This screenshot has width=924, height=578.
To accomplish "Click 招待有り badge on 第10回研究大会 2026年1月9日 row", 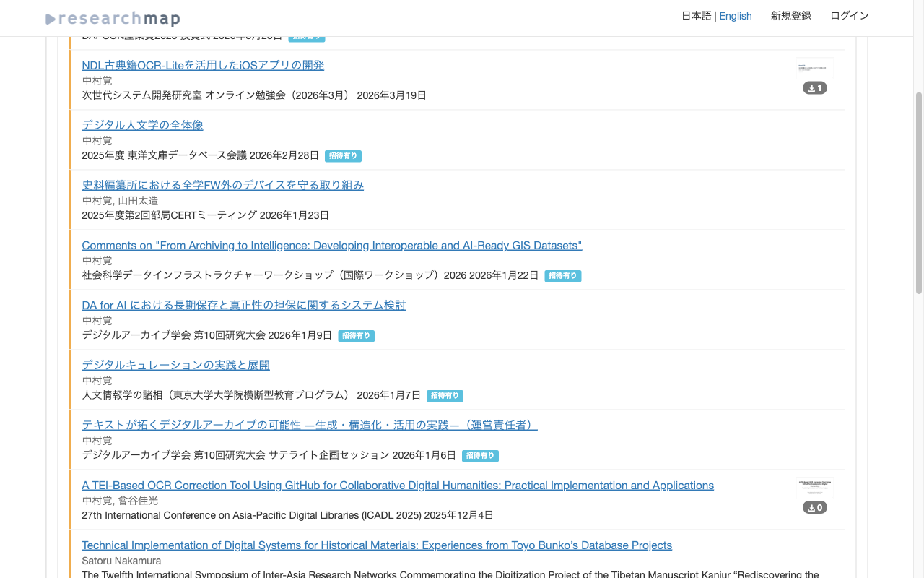I will pos(356,336).
